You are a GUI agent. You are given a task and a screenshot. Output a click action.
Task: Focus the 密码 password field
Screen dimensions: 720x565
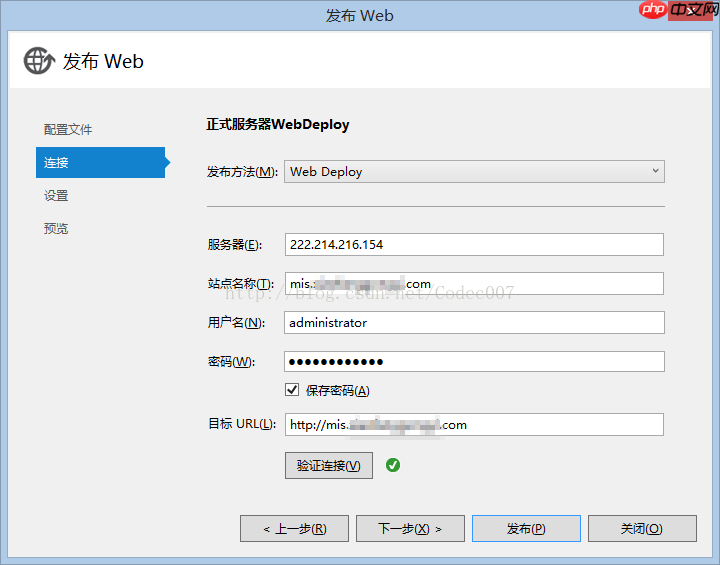tap(474, 362)
